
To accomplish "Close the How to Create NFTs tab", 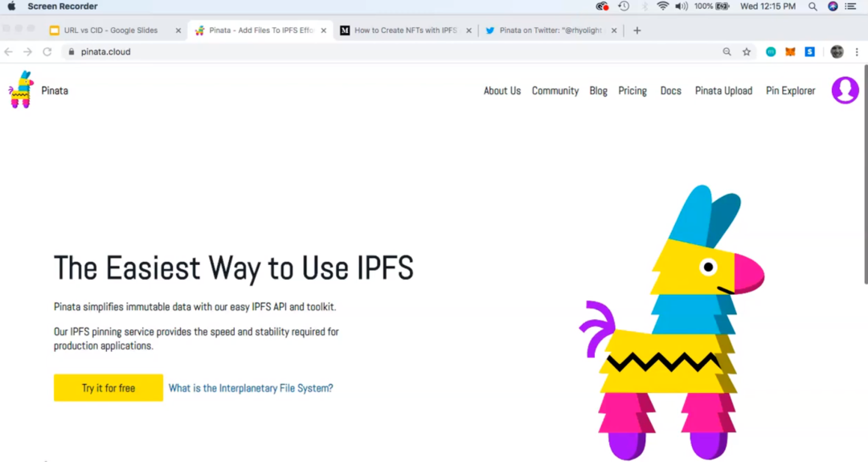I will [469, 31].
